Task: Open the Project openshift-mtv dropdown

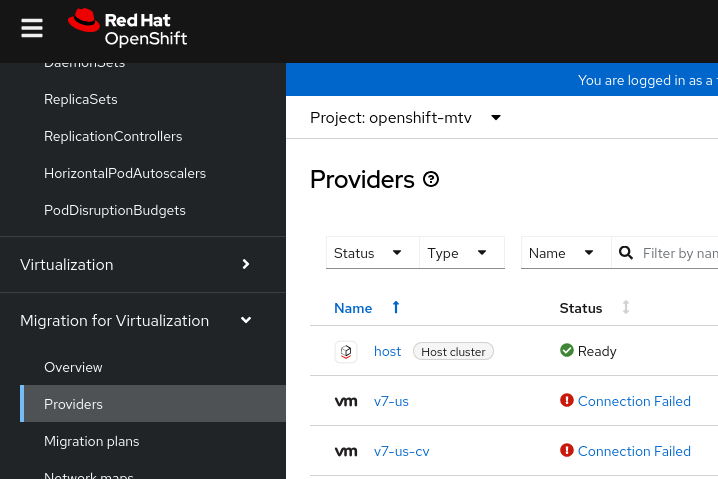Action: (405, 118)
